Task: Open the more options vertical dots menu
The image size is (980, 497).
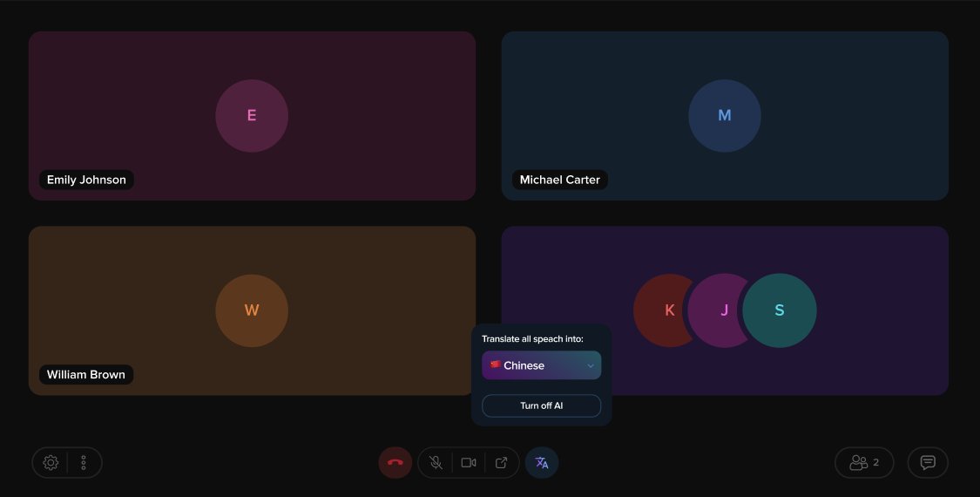Action: [x=84, y=463]
